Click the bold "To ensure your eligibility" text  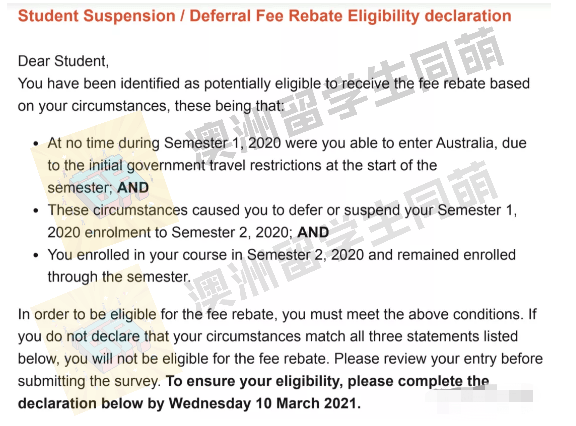253,381
